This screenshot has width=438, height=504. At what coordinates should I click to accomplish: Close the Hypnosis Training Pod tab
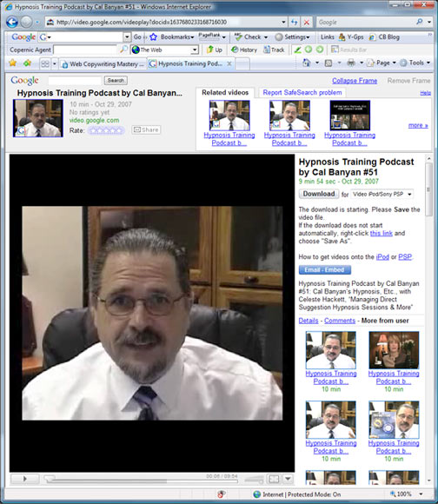(x=229, y=63)
